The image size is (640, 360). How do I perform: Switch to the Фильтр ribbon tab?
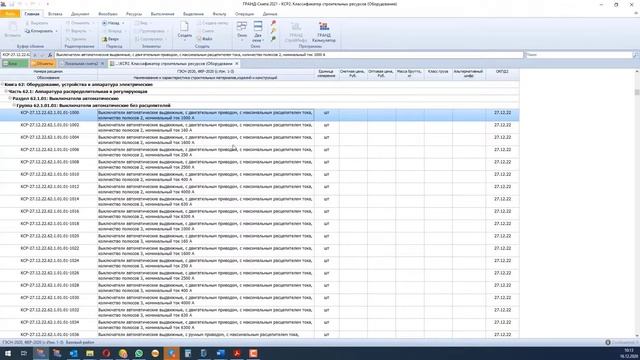tap(219, 14)
